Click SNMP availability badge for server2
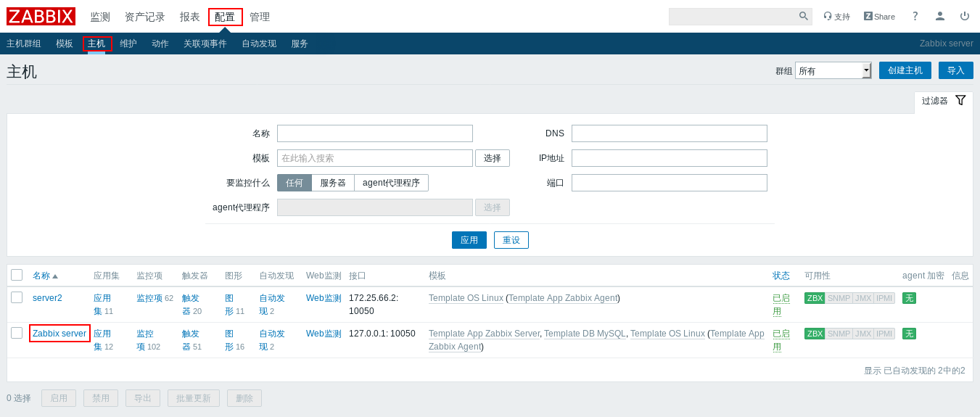Screen dimensions: 980x417 pyautogui.click(x=839, y=298)
